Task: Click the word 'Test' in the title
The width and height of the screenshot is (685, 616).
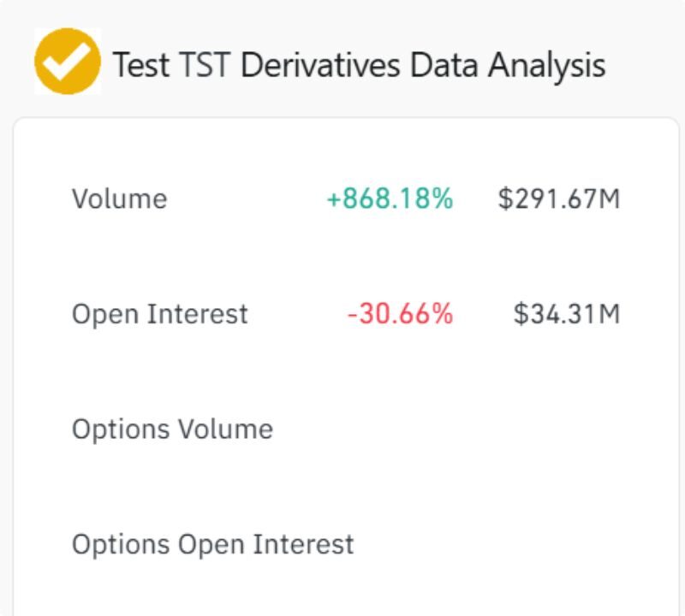Action: coord(140,65)
